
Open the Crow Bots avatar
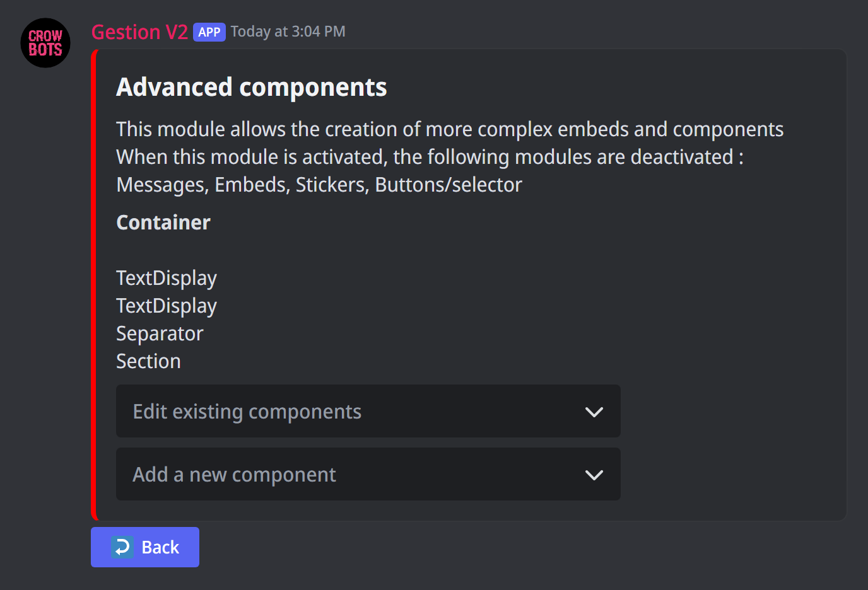coord(45,43)
